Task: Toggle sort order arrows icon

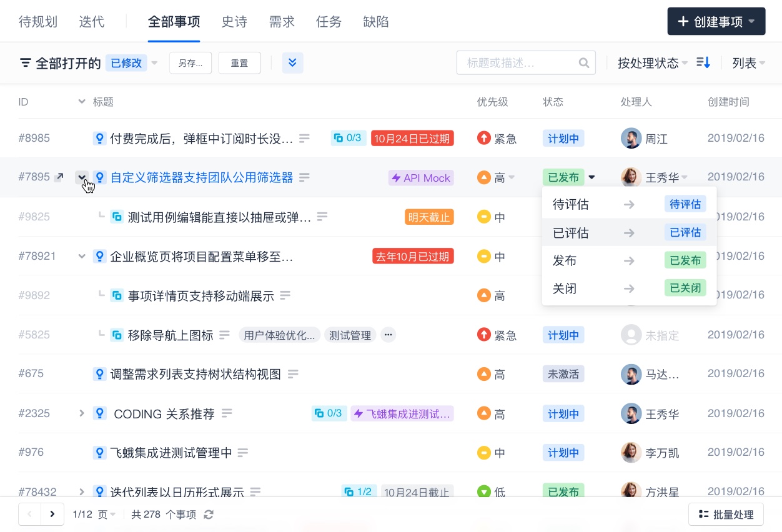Action: (x=703, y=62)
